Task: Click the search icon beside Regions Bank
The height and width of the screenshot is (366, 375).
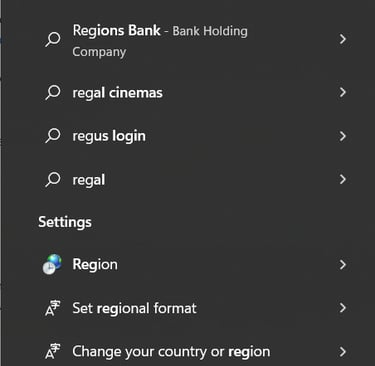Action: [53, 39]
